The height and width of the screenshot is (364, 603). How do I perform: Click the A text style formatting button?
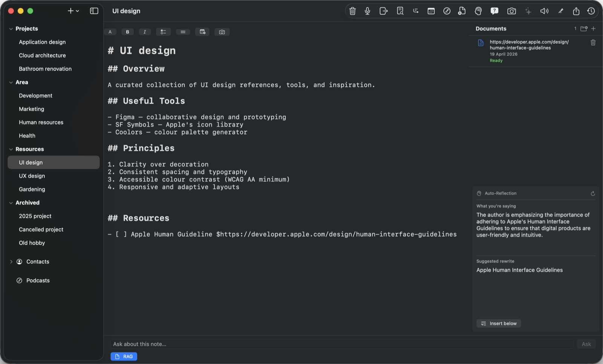110,32
